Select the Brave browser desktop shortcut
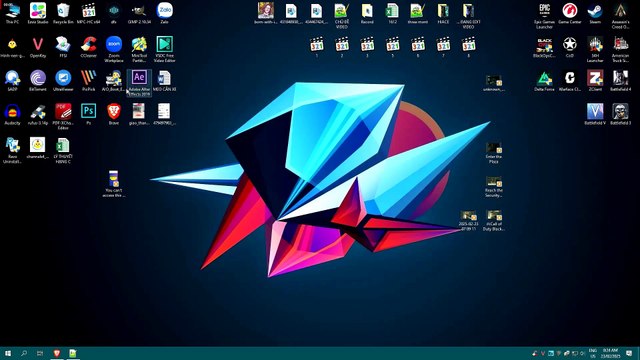 [x=114, y=115]
